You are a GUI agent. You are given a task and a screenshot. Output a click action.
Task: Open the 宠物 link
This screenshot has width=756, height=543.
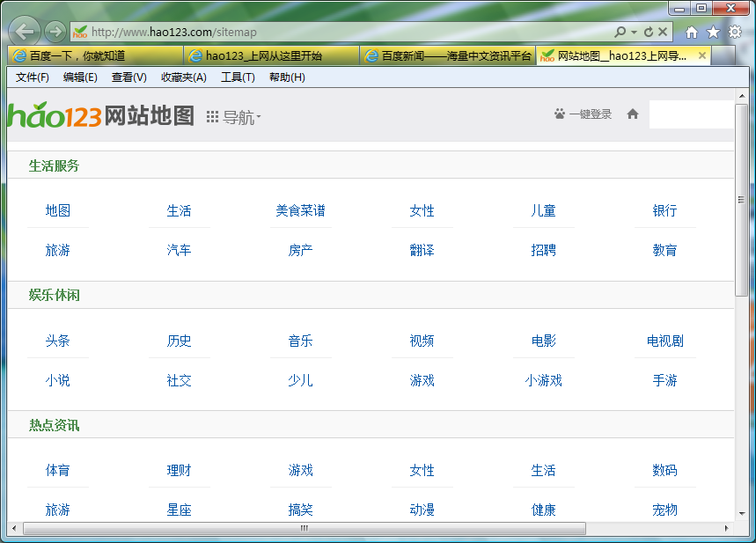pos(664,510)
